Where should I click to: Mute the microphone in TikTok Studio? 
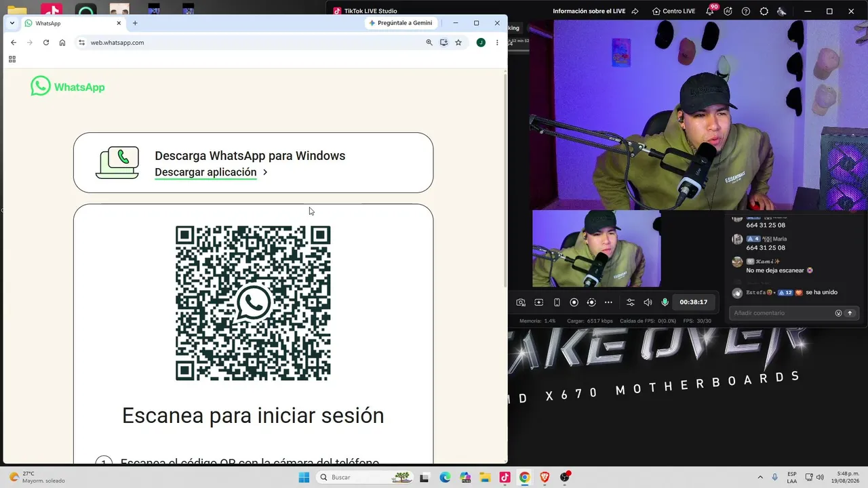[x=665, y=302]
